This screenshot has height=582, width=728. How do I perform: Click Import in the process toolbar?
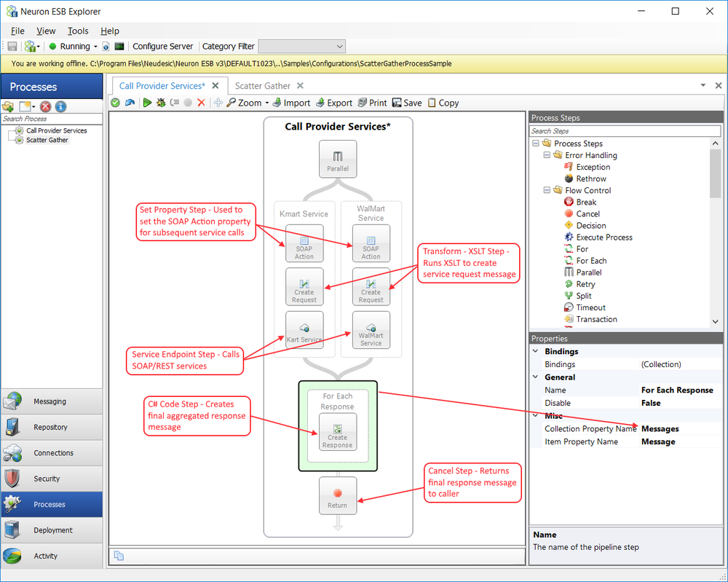click(x=291, y=103)
